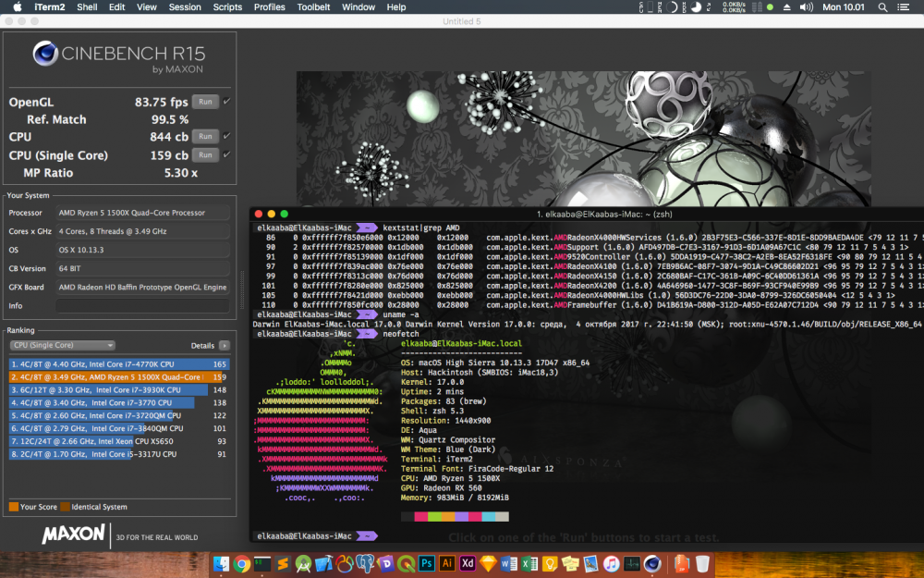The image size is (924, 578).
Task: Open the Trash in the Dock
Action: (702, 564)
